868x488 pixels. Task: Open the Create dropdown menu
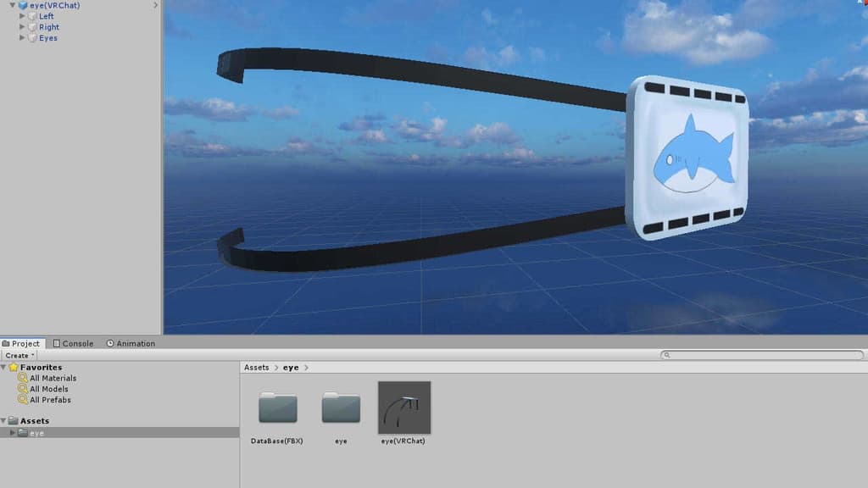pyautogui.click(x=20, y=356)
